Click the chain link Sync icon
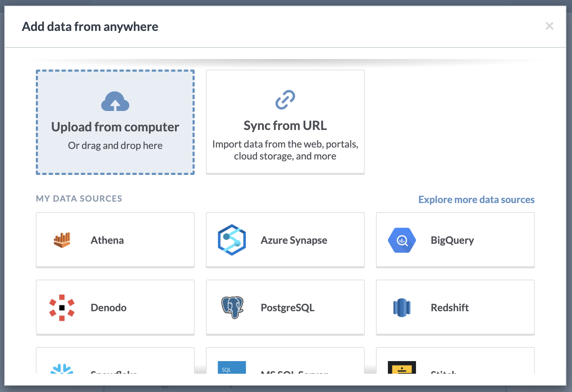 tap(285, 100)
